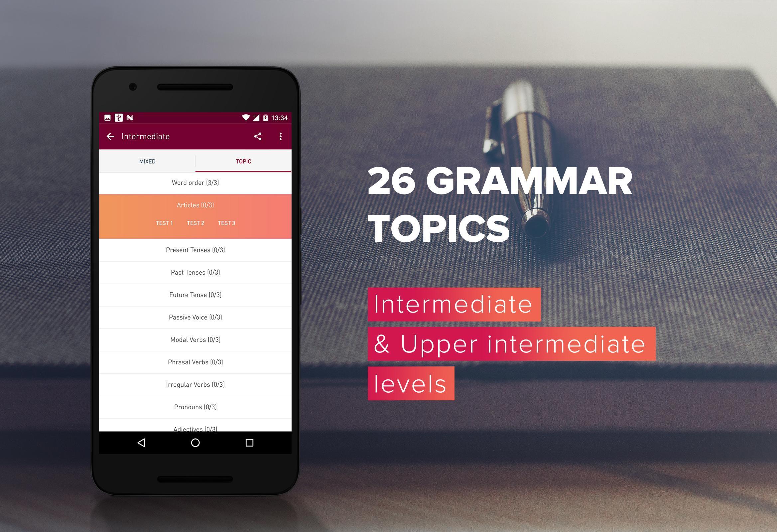Tap the orange Articles progress bar

coord(196,204)
